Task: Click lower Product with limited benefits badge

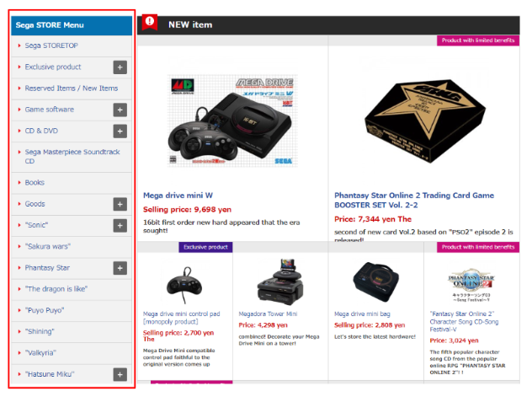Action: point(478,247)
